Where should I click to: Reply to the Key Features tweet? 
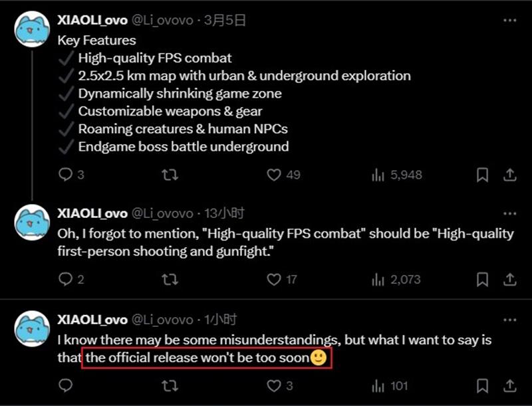coord(65,175)
